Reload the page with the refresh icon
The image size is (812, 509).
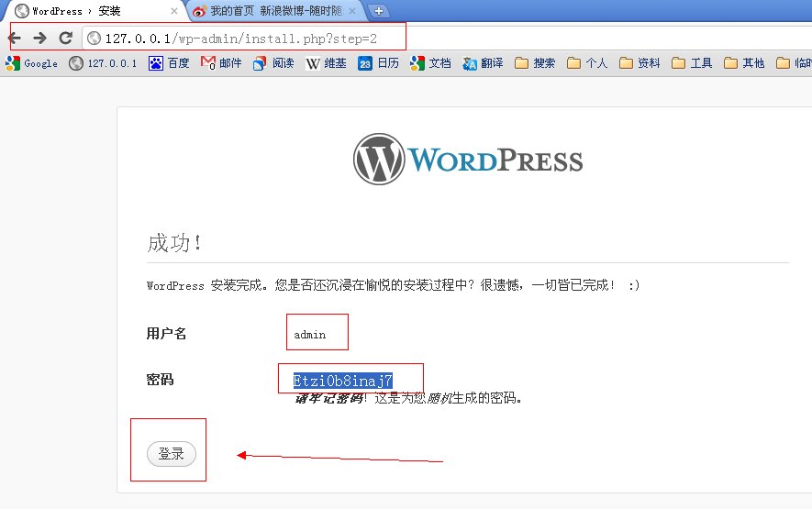click(x=66, y=38)
